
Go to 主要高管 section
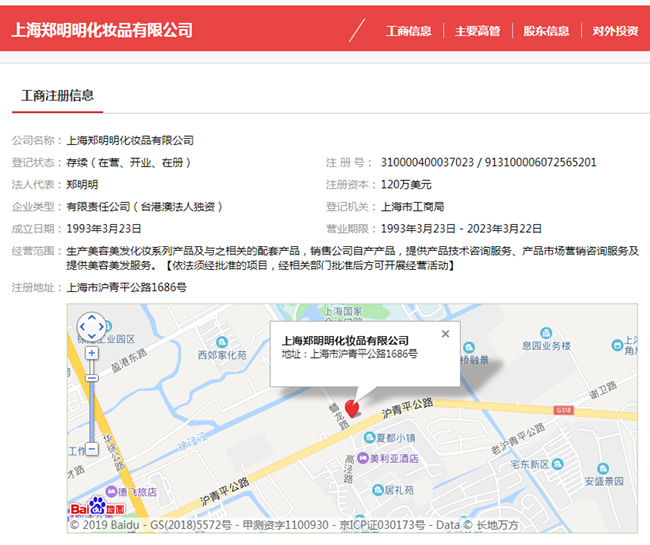point(478,31)
